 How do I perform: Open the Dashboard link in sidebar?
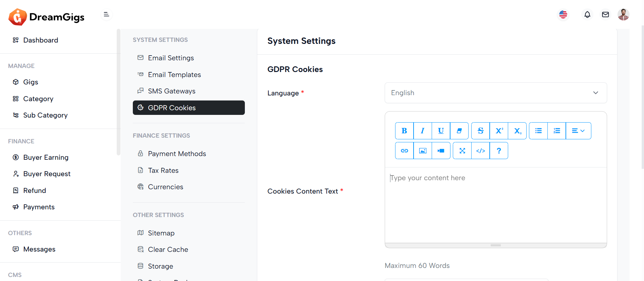(x=41, y=40)
